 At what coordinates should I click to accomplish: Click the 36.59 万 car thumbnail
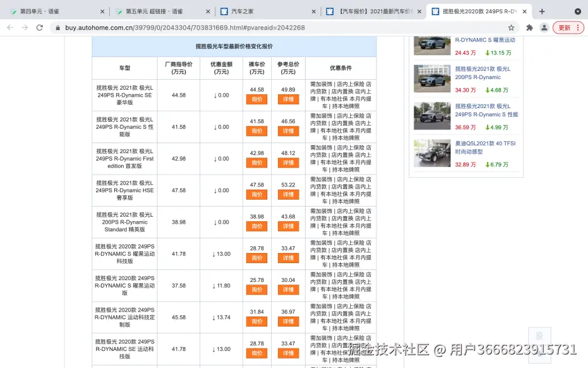[x=432, y=116]
